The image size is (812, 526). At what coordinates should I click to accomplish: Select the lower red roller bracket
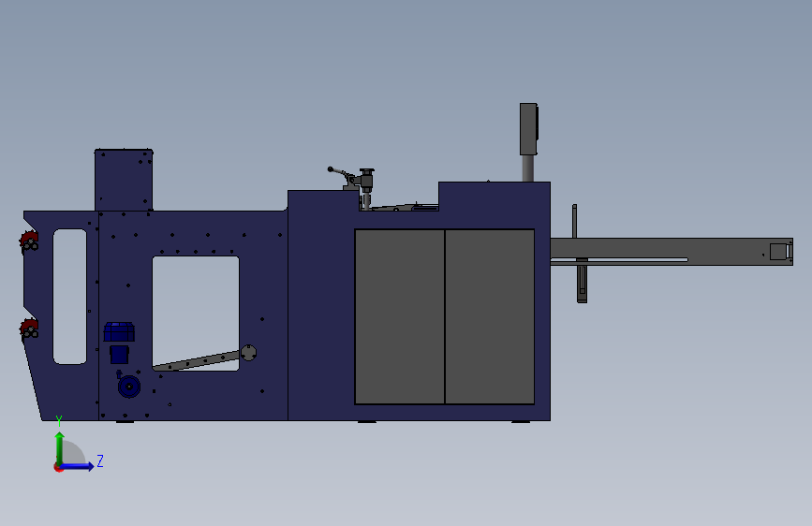(x=30, y=329)
